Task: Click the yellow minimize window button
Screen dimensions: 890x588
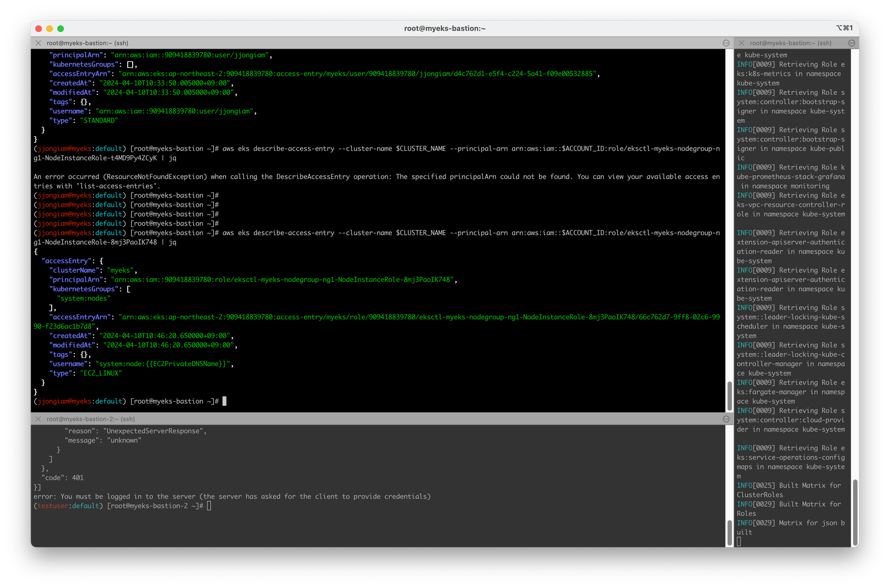Action: click(49, 28)
